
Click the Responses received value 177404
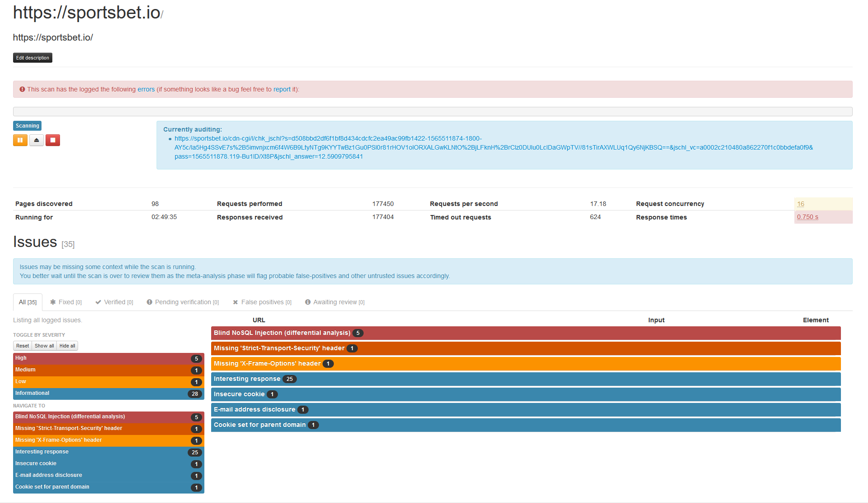point(383,217)
